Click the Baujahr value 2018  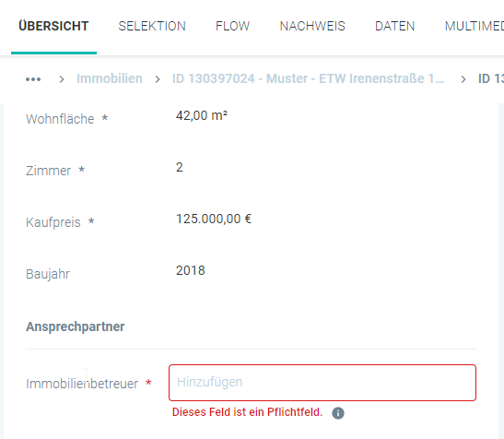click(x=191, y=270)
